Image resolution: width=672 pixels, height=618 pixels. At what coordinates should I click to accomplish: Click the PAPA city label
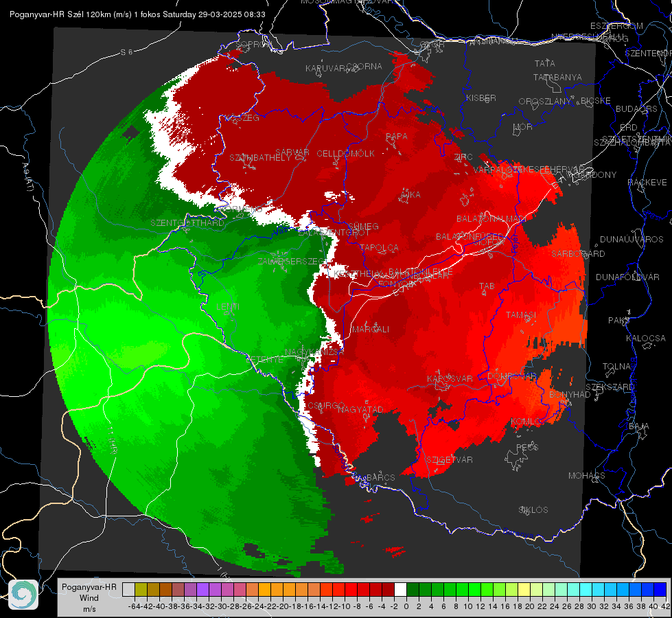(397, 137)
